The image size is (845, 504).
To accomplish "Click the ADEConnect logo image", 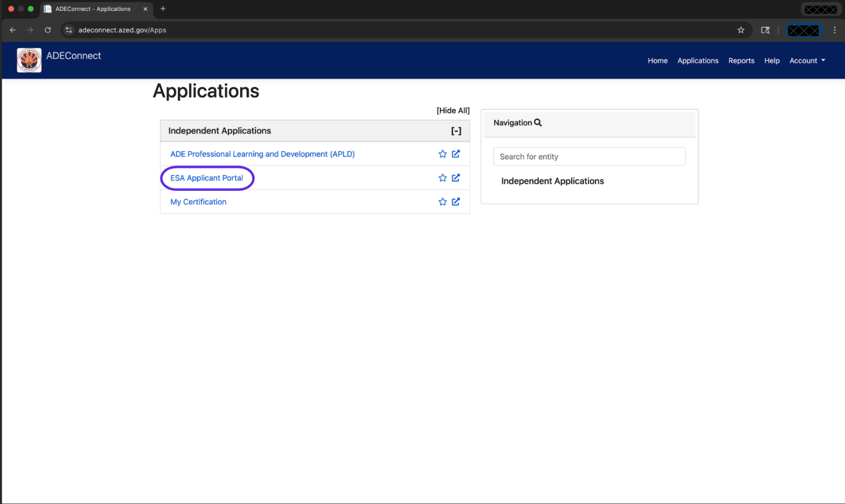I will click(x=29, y=60).
